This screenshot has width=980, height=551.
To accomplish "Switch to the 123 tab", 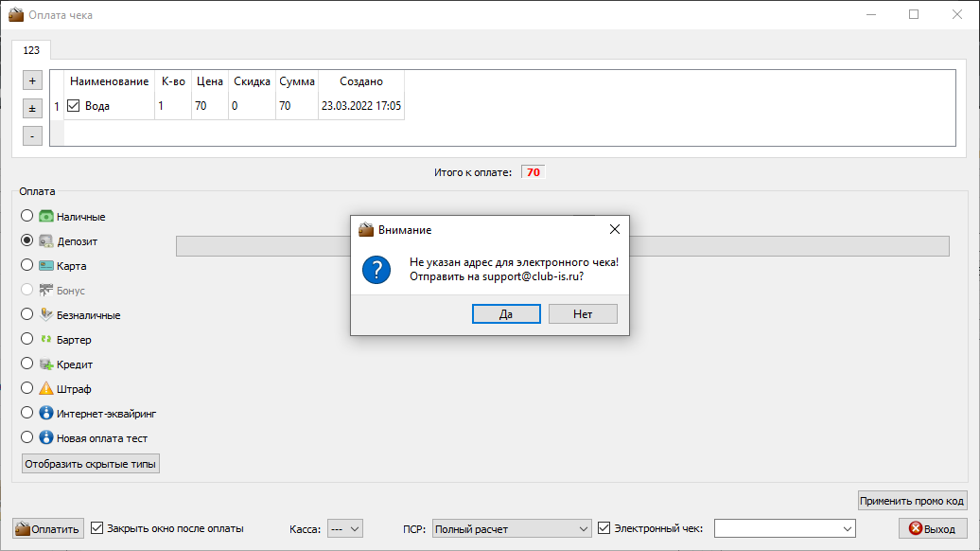I will click(31, 50).
